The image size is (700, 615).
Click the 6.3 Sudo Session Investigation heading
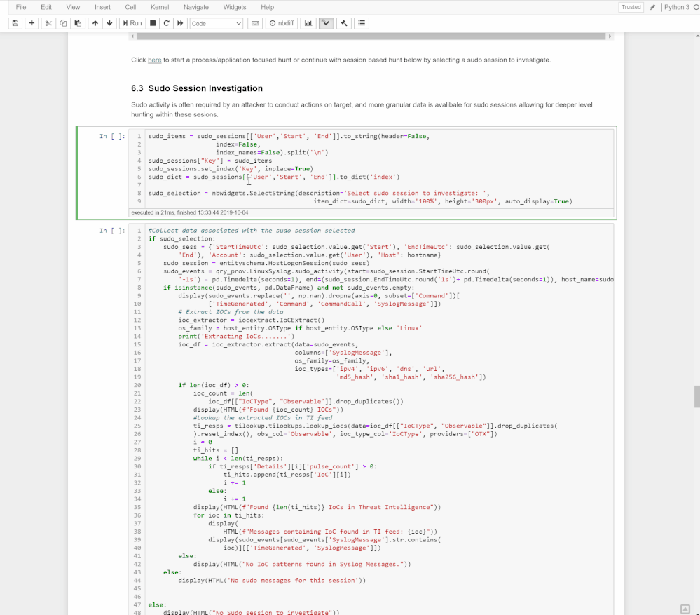197,88
